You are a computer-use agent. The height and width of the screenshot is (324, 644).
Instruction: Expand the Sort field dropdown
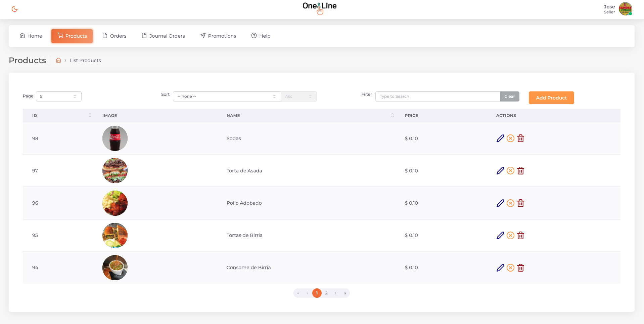click(227, 96)
